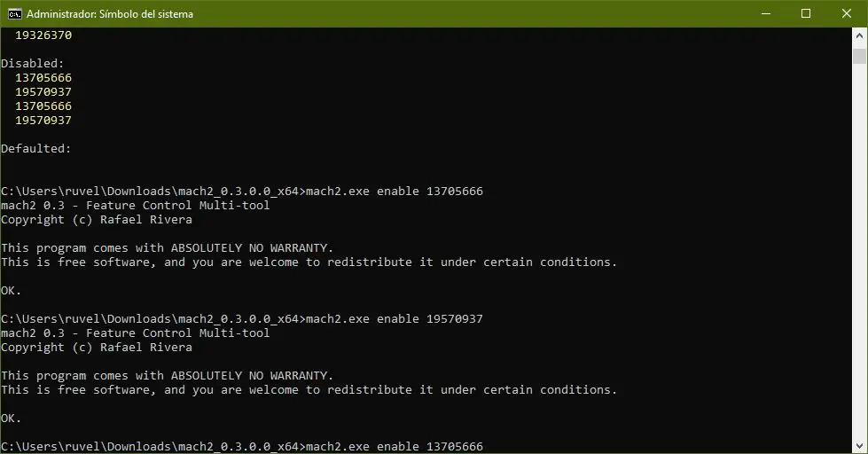The width and height of the screenshot is (868, 454).
Task: Click the first 'ABSOLUTELY NO WARRANTY' line
Action: click(x=168, y=248)
